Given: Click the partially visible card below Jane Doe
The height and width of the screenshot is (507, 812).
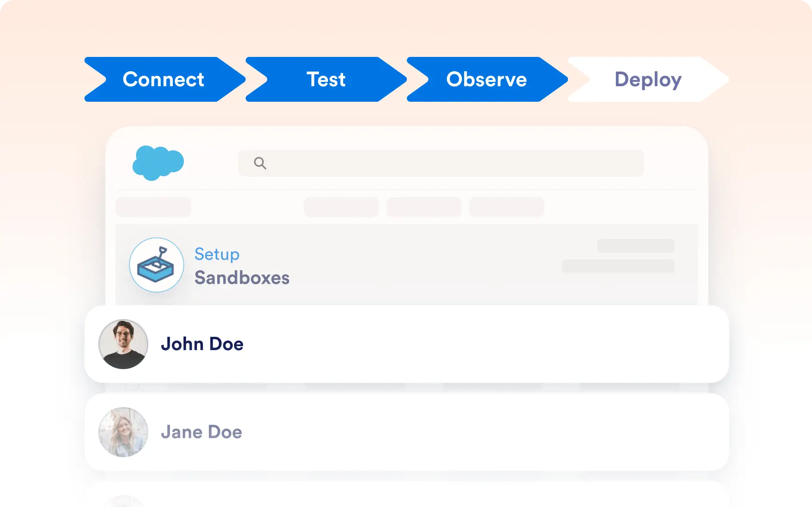Looking at the screenshot, I should (x=407, y=494).
